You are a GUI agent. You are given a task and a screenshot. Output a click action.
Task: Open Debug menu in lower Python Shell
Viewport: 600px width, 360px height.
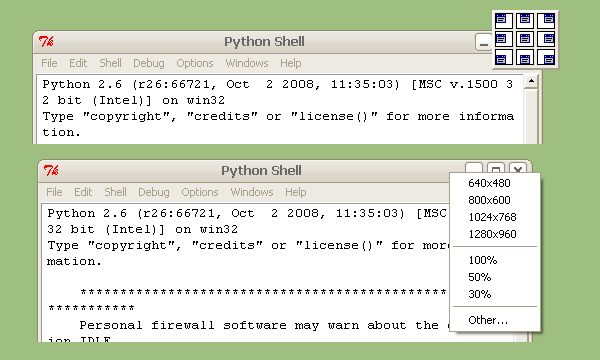(153, 192)
